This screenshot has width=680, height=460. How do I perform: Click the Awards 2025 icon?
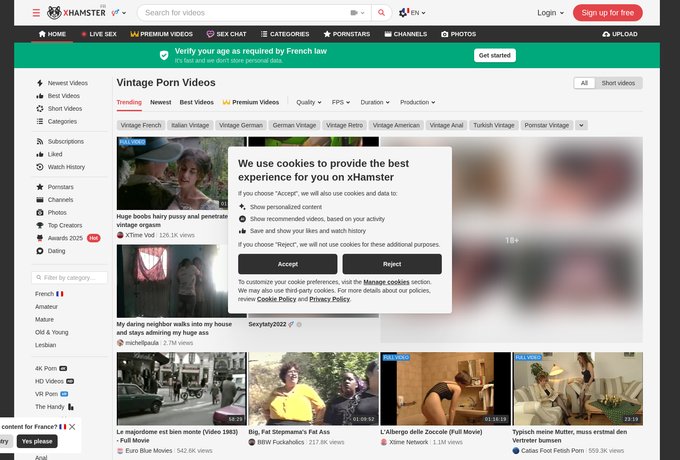(x=40, y=238)
